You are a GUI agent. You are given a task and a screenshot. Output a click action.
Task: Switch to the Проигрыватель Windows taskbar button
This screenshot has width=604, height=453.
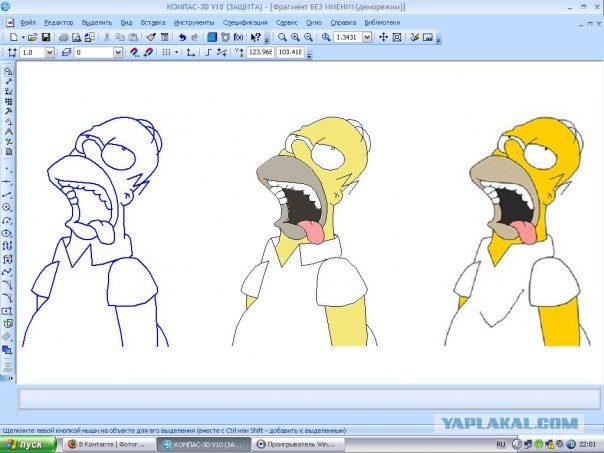(299, 445)
